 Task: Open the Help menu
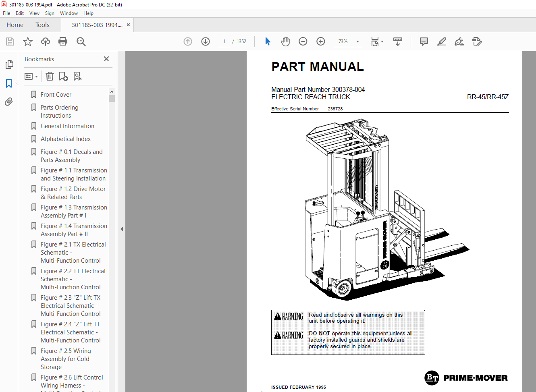coord(88,13)
